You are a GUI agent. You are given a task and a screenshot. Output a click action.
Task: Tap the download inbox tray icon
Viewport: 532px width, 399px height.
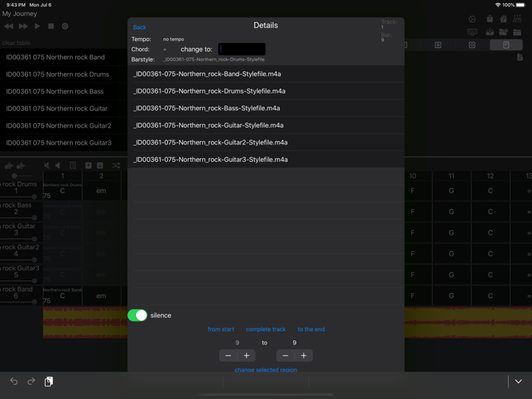489,32
